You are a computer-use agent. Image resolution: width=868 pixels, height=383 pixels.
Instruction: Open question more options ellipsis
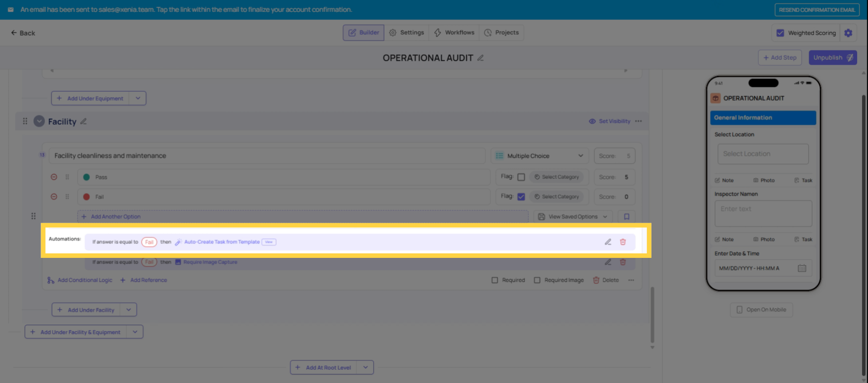tap(631, 280)
